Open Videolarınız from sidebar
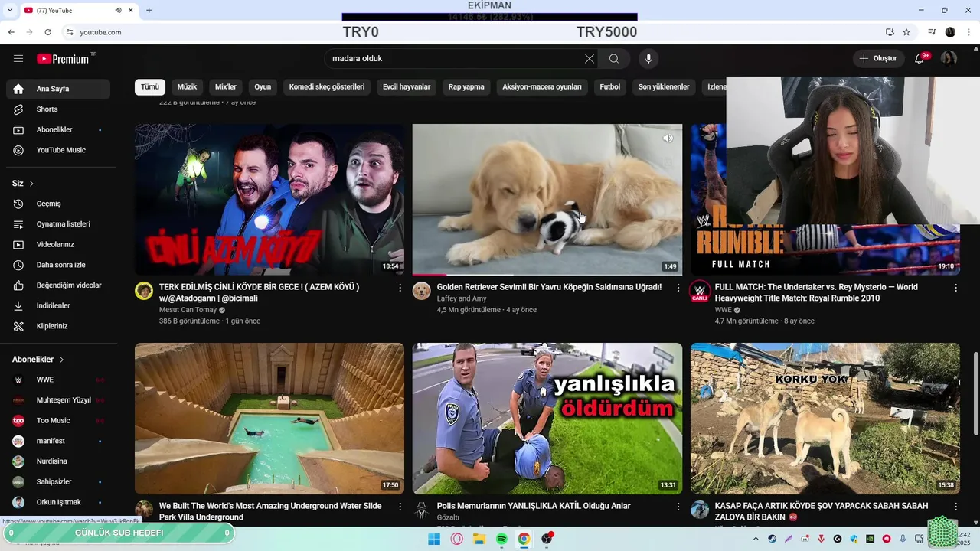This screenshot has height=551, width=980. click(x=58, y=245)
